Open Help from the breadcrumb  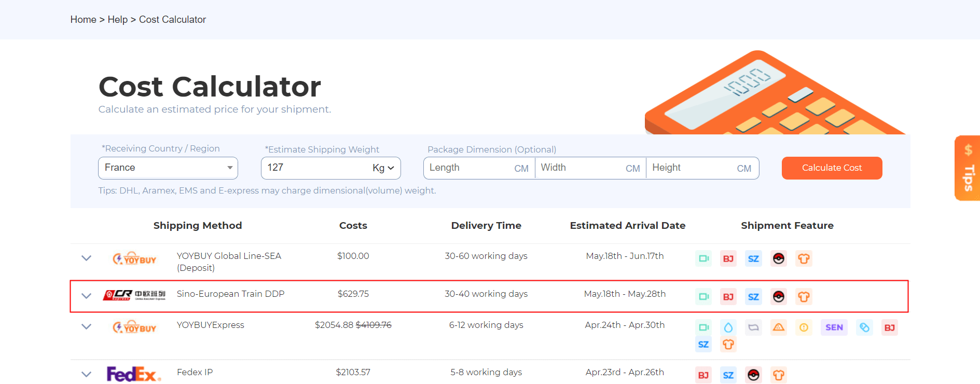pos(118,19)
